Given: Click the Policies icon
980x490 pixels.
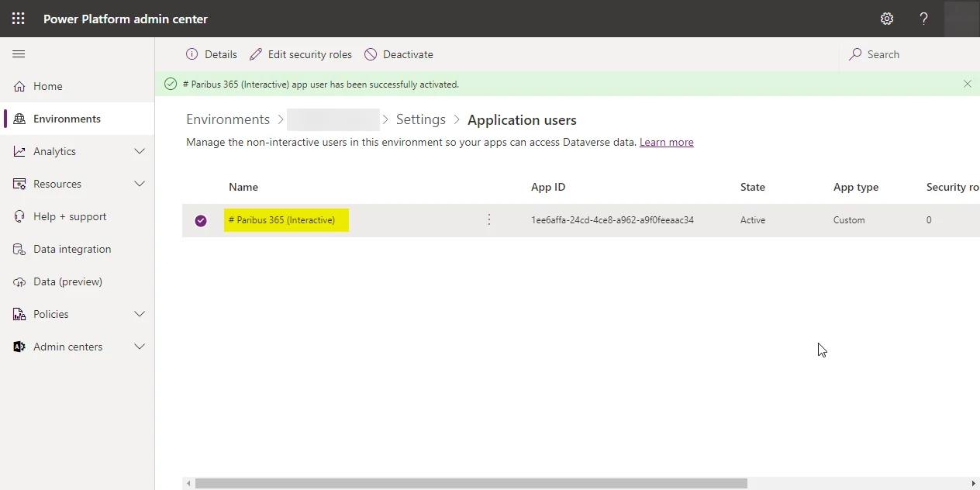Looking at the screenshot, I should coord(19,314).
